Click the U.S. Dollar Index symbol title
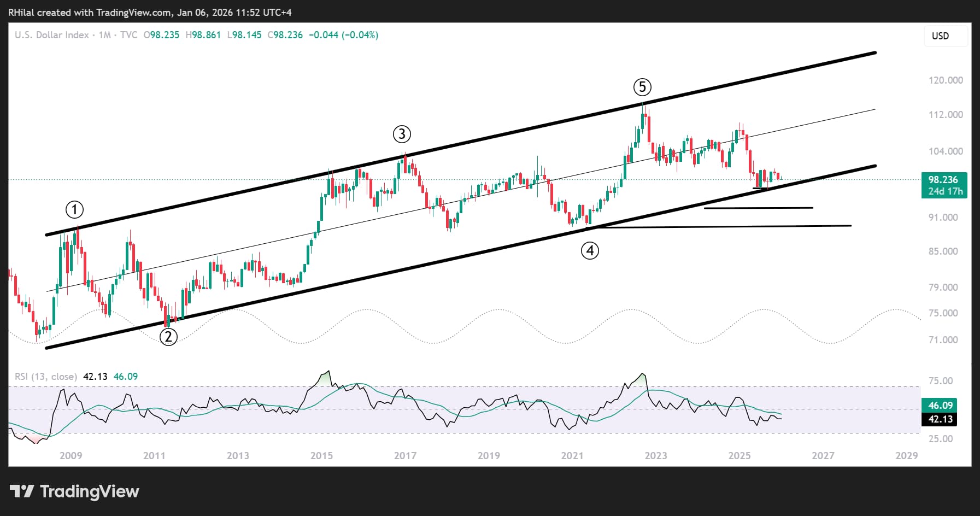980x516 pixels. 52,35
